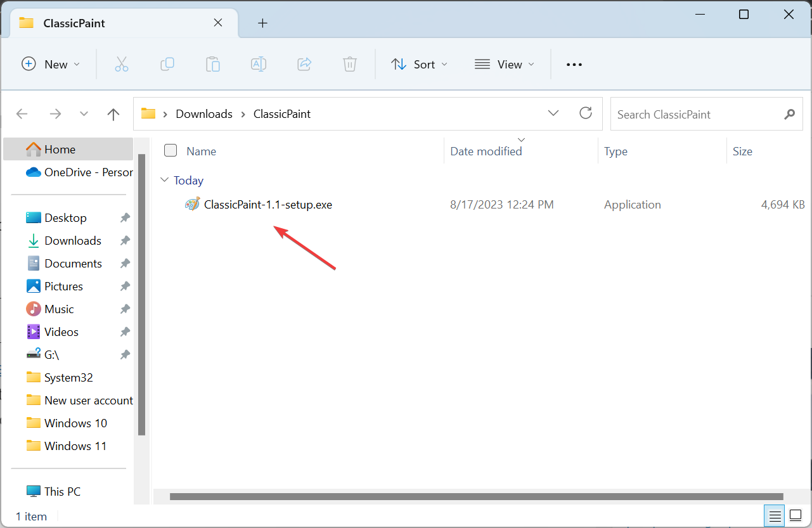The width and height of the screenshot is (812, 528).
Task: Click the horizontal scrollbar in file list
Action: click(x=476, y=497)
